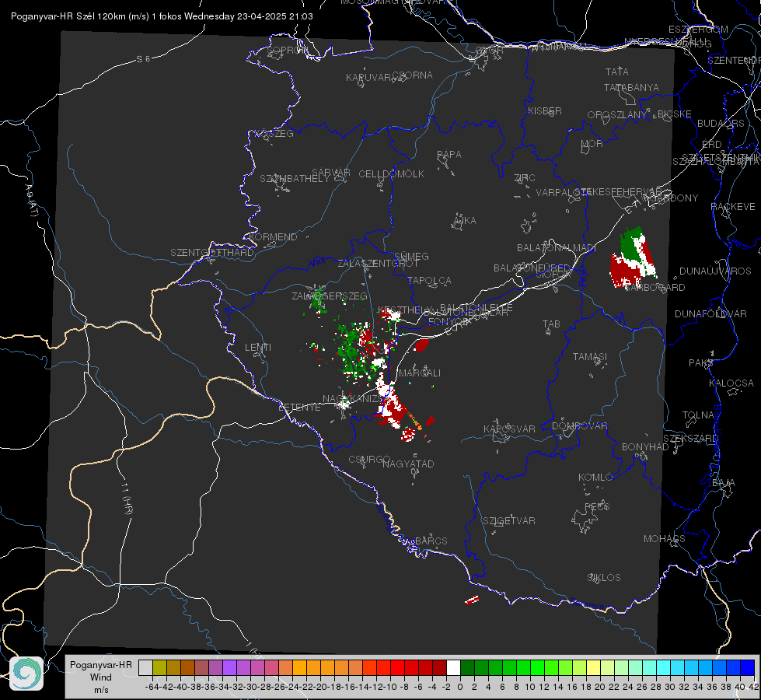Click the TAB town label
761x700 pixels.
pos(551,324)
